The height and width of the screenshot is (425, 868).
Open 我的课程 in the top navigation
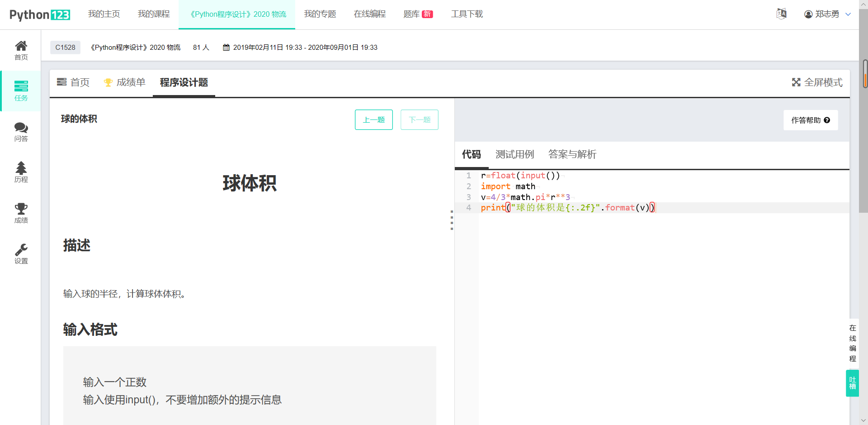point(154,14)
